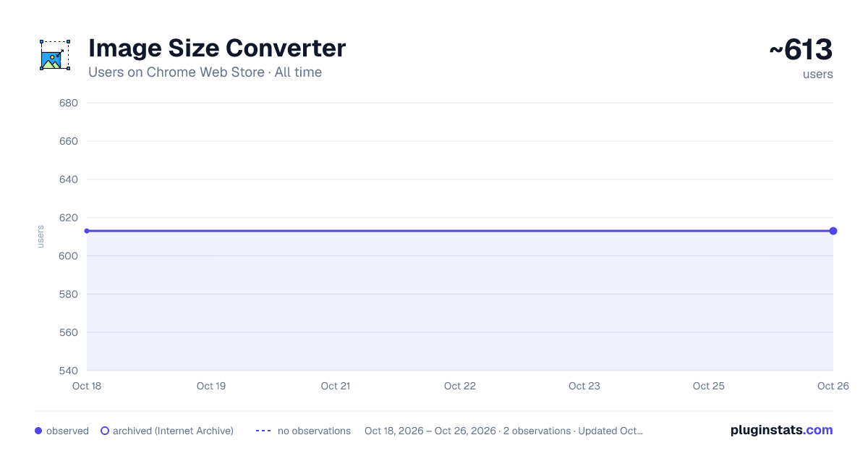Click the hollow archived legend circle
The image size is (868, 456).
105,431
